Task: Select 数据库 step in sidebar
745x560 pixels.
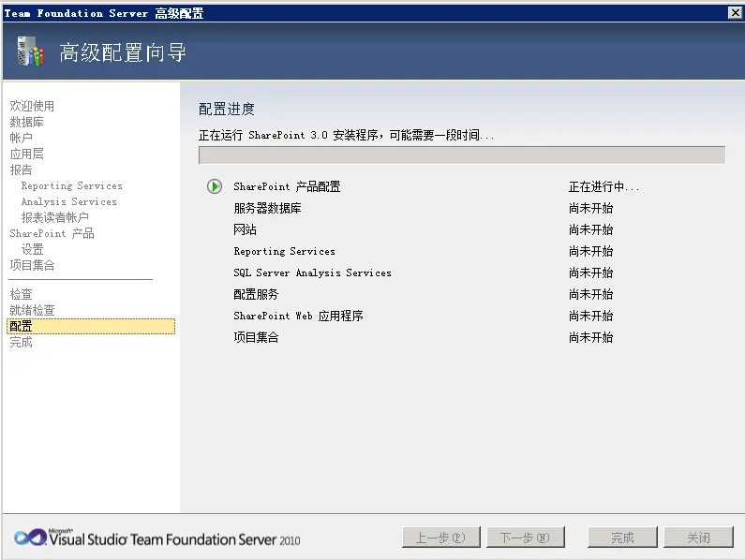Action: pyautogui.click(x=26, y=122)
